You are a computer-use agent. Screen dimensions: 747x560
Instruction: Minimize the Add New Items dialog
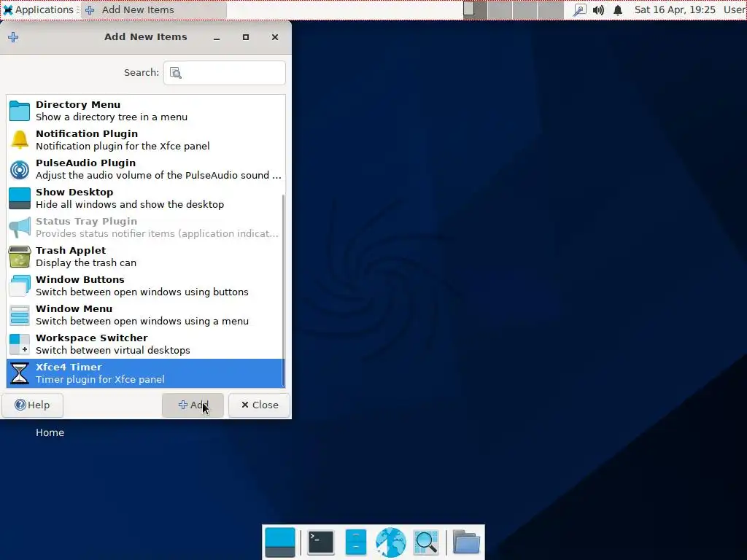(217, 37)
